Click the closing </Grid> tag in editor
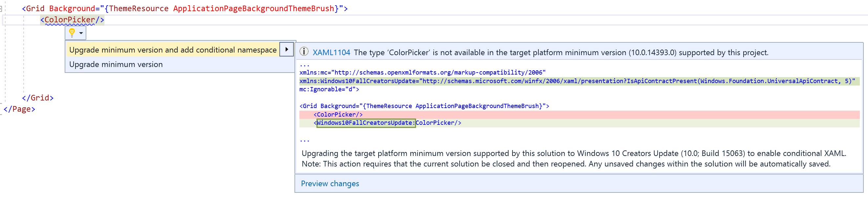Screen dimensions: 868x199 [38, 98]
